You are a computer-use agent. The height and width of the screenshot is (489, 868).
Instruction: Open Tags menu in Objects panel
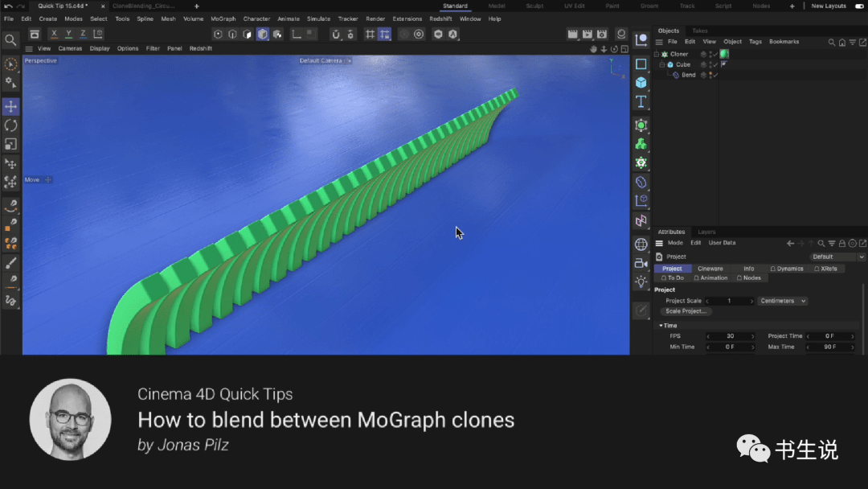755,42
